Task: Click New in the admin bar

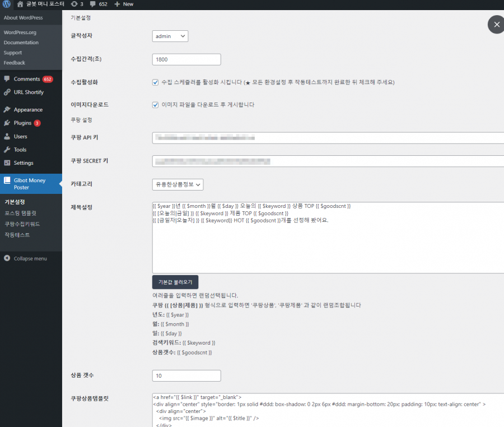Action: tap(128, 4)
